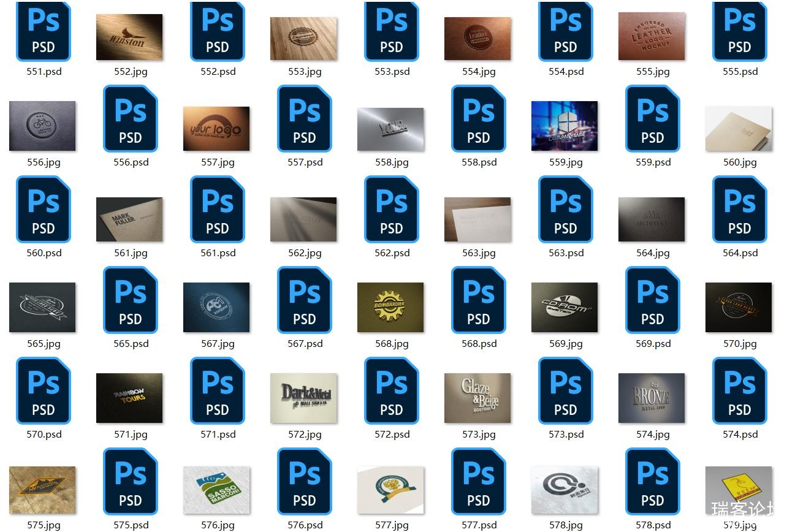Select the 574.psd Photoshop document icon
Screen dimensions: 787x532
coord(740,391)
